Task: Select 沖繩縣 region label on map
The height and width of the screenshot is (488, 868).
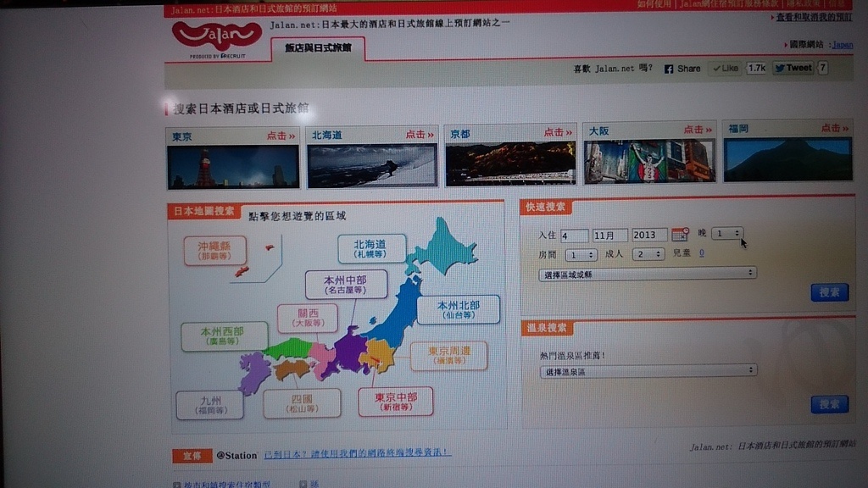Action: pyautogui.click(x=214, y=251)
